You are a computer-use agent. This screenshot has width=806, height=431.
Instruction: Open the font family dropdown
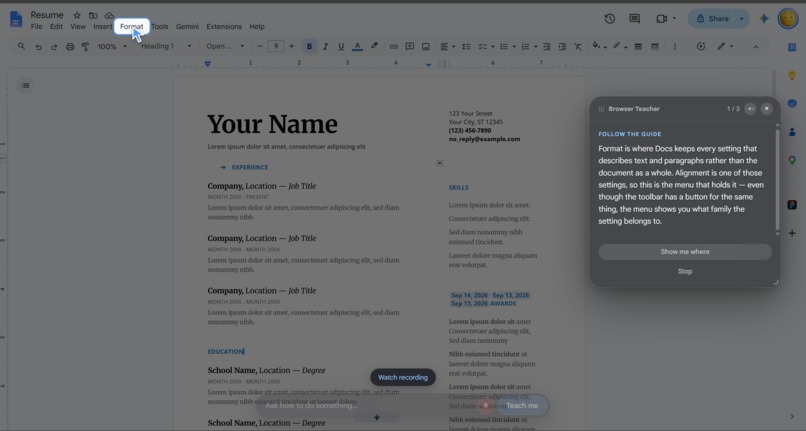pyautogui.click(x=225, y=46)
